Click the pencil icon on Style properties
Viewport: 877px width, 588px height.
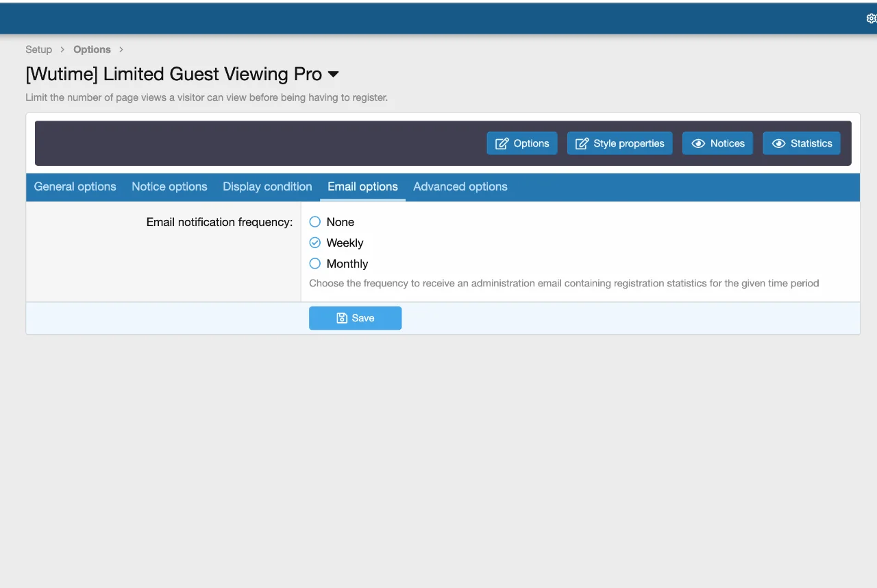pos(582,143)
